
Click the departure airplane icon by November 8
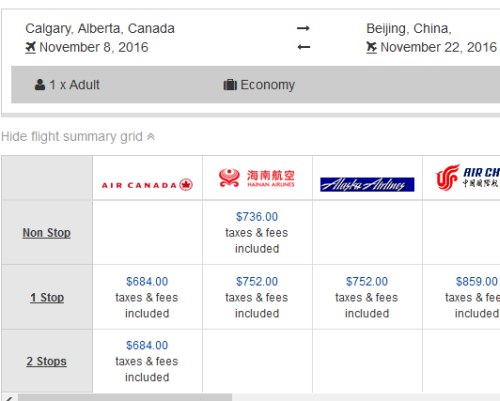tap(30, 47)
